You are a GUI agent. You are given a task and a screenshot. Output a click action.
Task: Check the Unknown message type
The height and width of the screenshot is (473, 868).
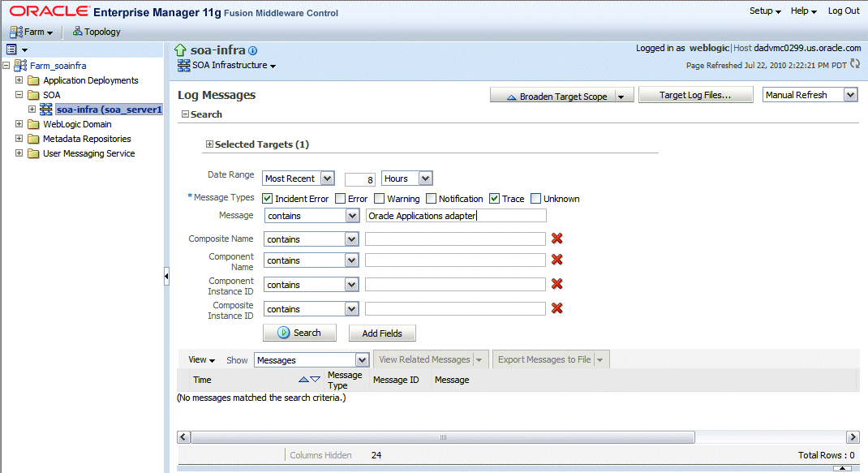point(536,198)
